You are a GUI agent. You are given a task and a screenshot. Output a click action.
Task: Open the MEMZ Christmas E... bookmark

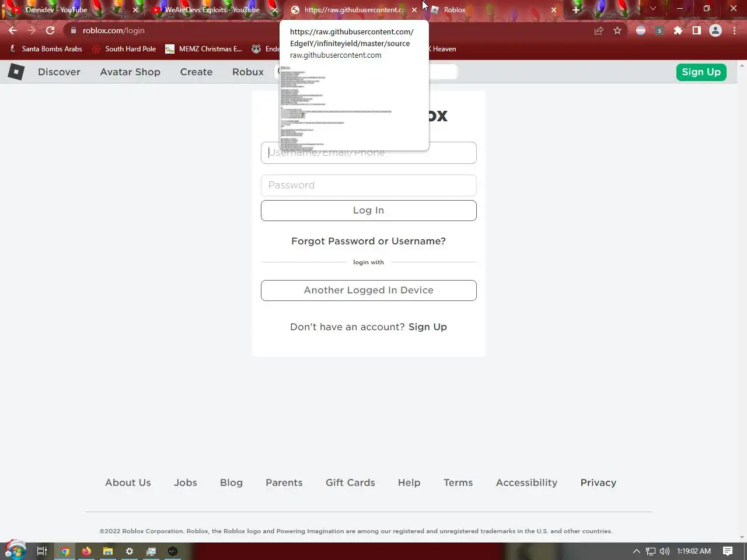click(204, 49)
